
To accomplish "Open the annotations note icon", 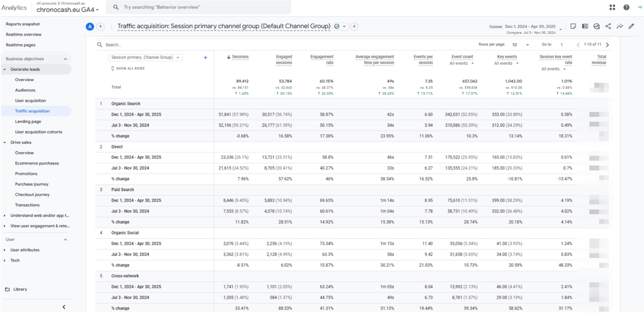I will coord(573,26).
